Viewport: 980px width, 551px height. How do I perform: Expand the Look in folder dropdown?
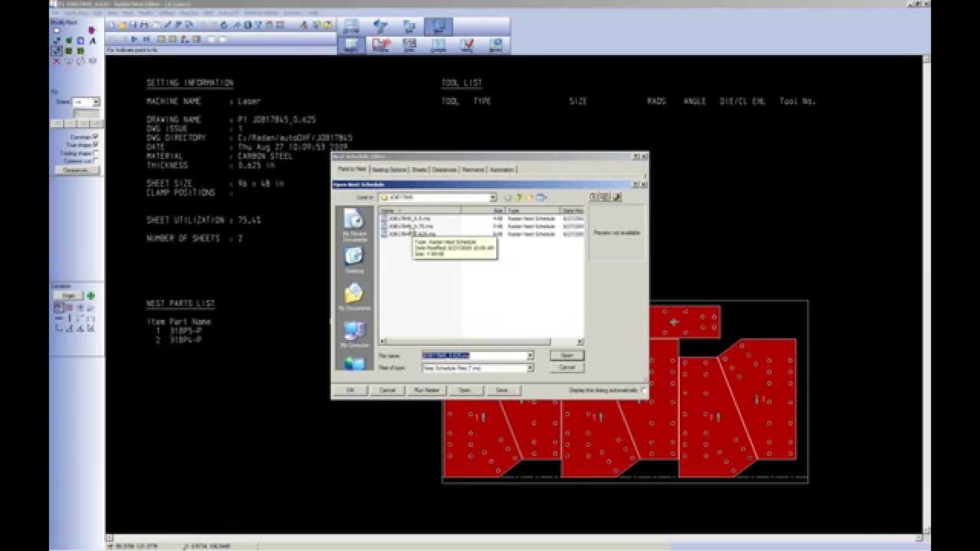pyautogui.click(x=493, y=197)
